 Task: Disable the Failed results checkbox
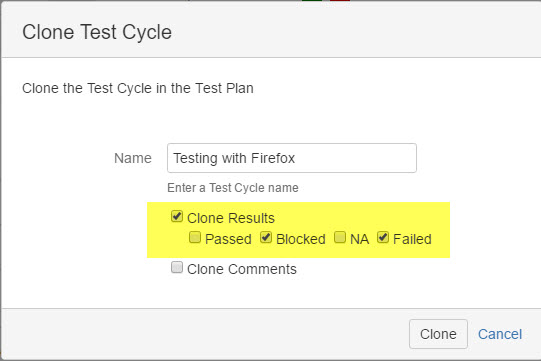point(383,237)
